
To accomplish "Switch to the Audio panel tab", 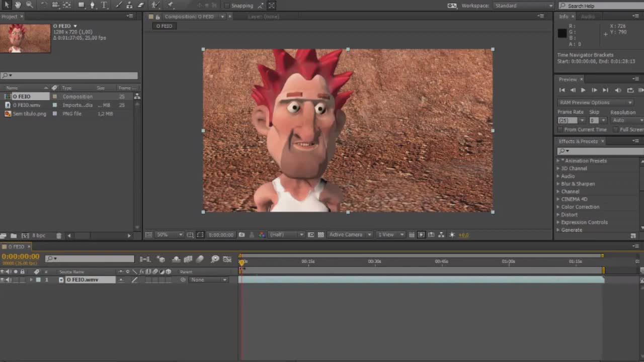I will [588, 17].
